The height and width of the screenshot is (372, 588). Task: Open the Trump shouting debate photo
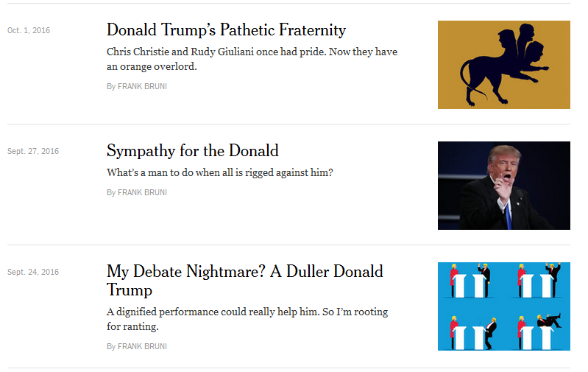(503, 186)
